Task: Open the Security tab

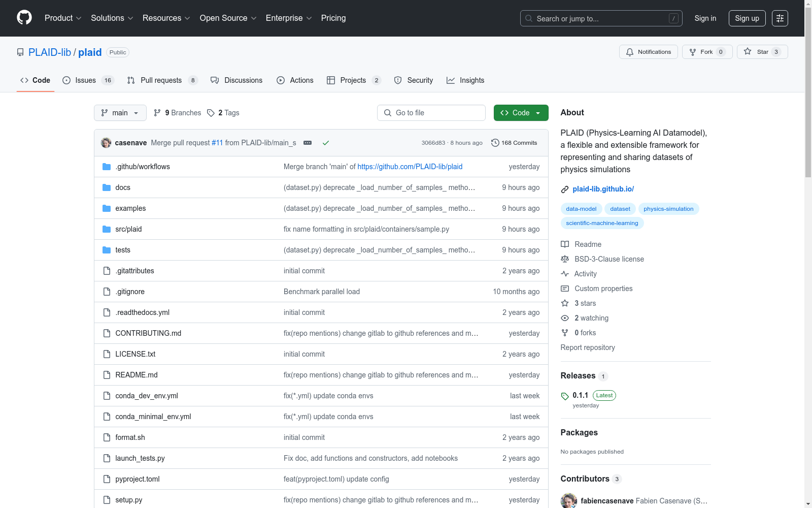Action: [x=414, y=80]
